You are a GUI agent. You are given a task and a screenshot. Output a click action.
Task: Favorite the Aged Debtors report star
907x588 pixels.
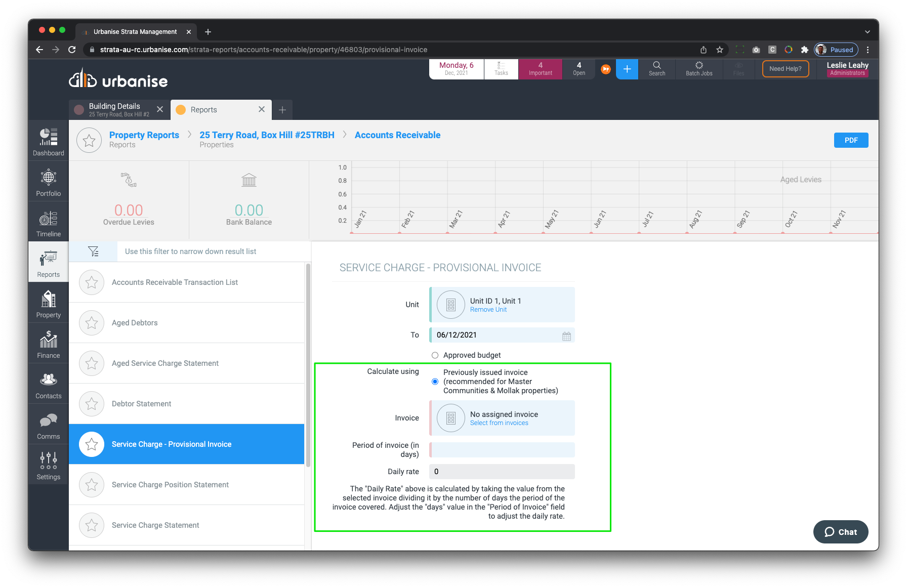[92, 323]
